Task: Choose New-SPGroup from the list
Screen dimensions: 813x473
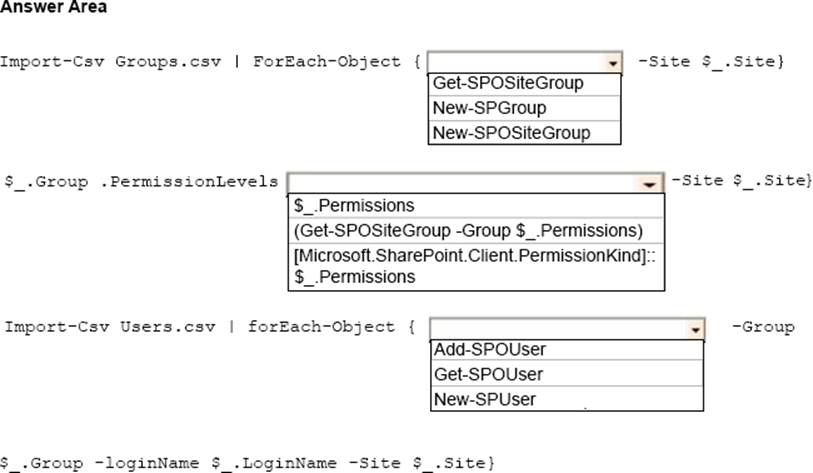Action: point(489,108)
